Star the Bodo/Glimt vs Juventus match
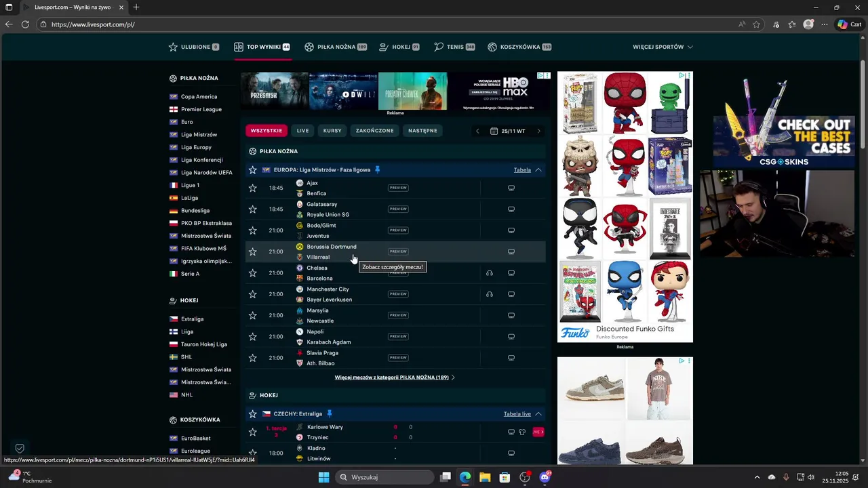The image size is (868, 488). pyautogui.click(x=253, y=230)
